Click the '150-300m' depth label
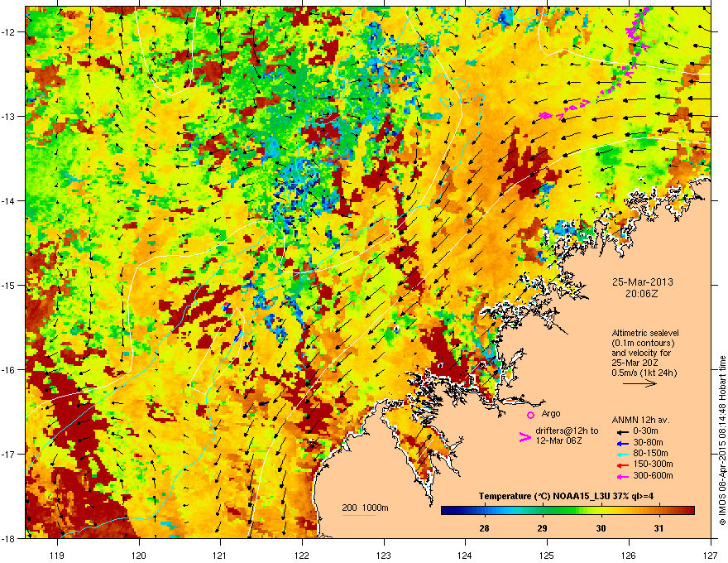This screenshot has height=563, width=728. coord(653,464)
